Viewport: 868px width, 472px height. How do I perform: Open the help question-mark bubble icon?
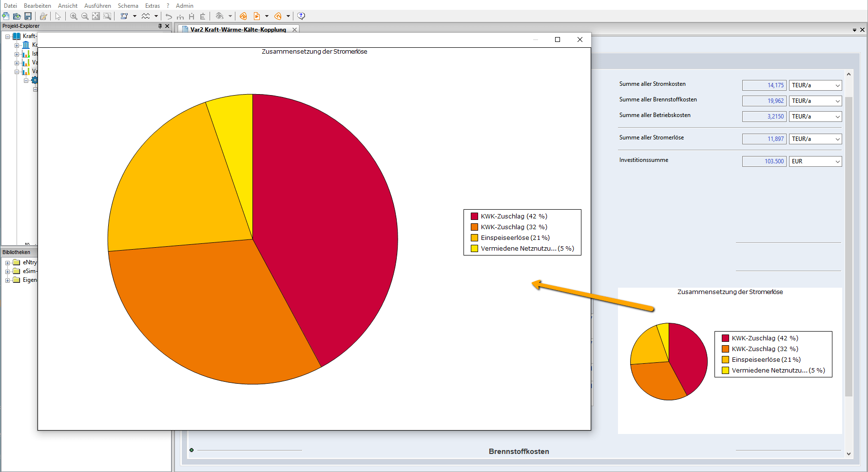pos(301,16)
